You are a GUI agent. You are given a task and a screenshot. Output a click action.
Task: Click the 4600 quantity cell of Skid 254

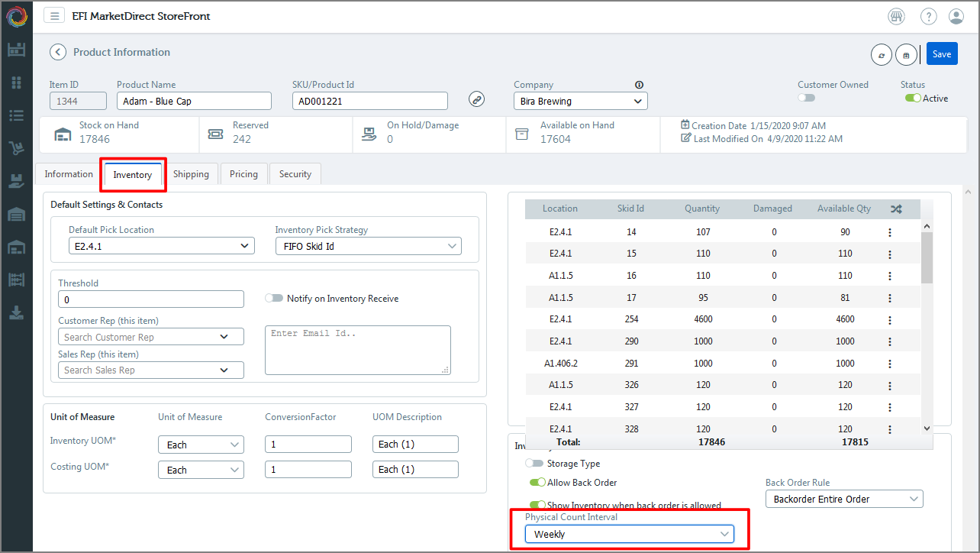pyautogui.click(x=702, y=319)
